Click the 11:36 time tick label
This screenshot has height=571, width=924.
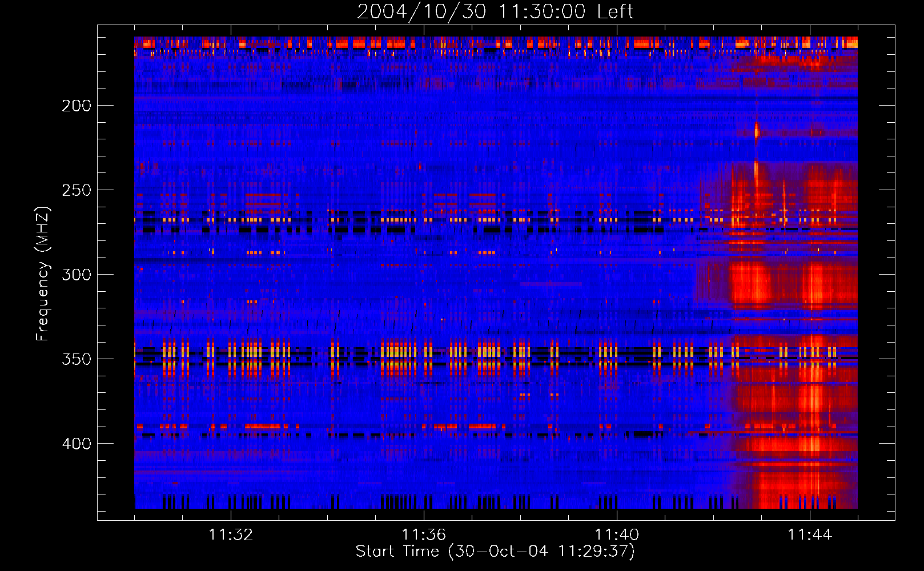coord(424,534)
